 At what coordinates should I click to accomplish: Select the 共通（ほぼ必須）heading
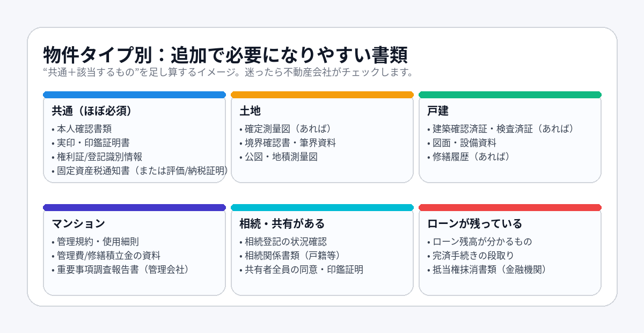92,111
